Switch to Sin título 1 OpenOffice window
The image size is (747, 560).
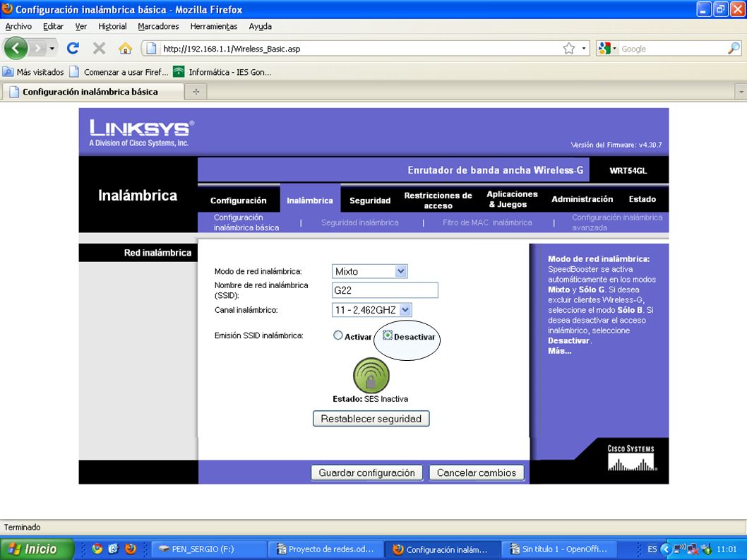pyautogui.click(x=558, y=549)
